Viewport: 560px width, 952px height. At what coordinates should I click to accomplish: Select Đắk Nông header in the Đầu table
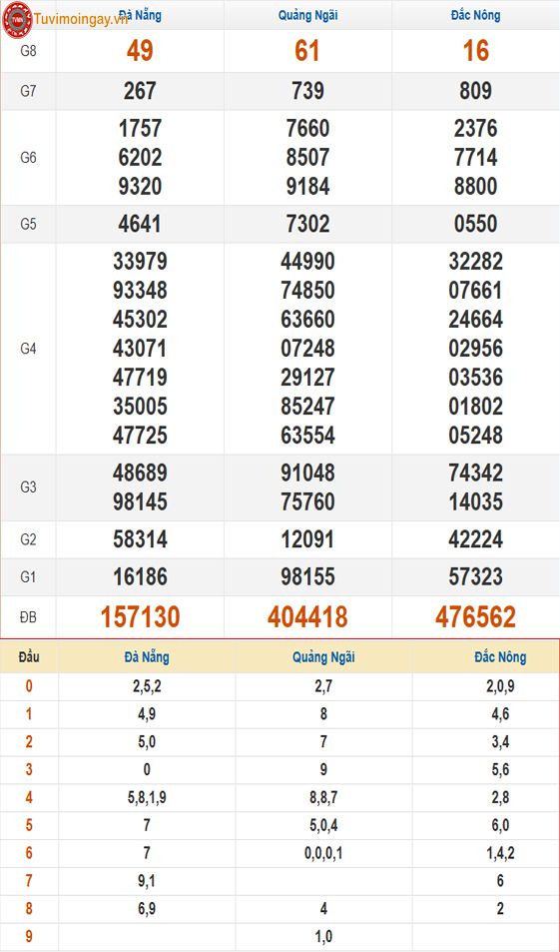click(500, 657)
